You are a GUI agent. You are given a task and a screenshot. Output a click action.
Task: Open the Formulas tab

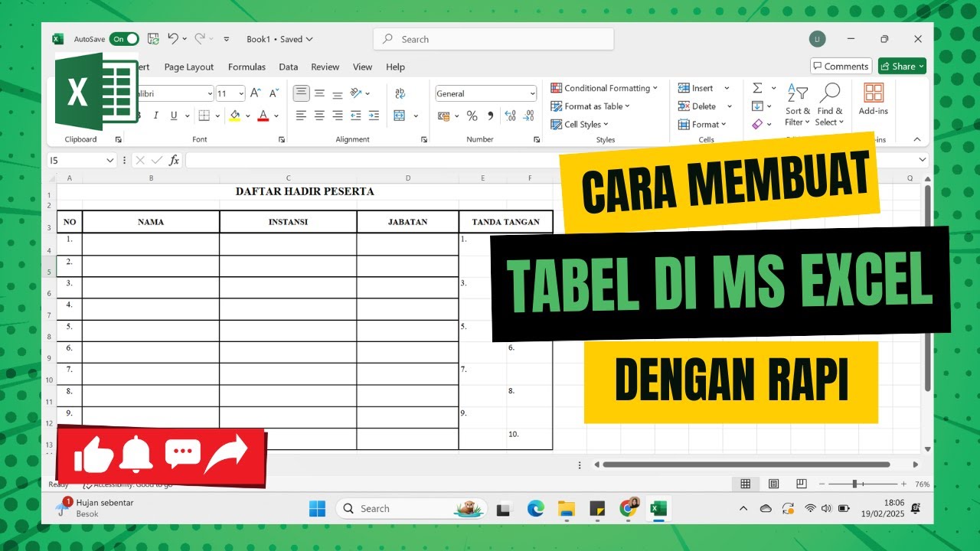[x=247, y=67]
